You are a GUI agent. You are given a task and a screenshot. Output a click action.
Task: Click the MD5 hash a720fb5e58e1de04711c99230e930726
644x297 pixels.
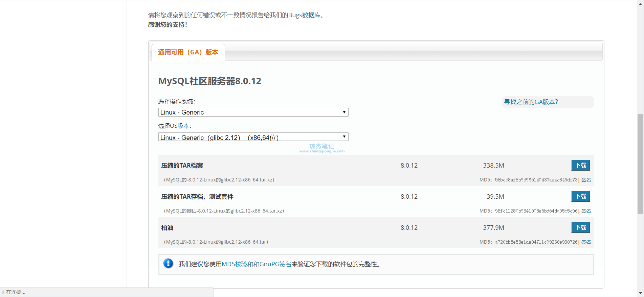(x=536, y=242)
